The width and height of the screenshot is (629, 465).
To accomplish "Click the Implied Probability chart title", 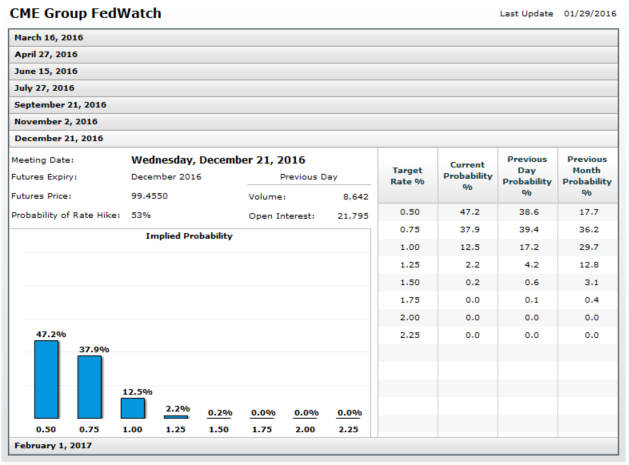I will tap(189, 236).
